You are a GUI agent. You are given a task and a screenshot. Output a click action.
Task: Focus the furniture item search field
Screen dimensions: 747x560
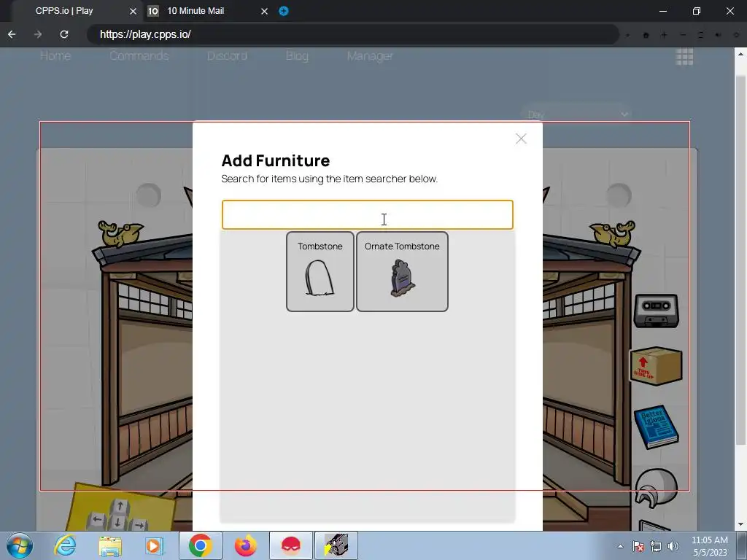click(368, 215)
